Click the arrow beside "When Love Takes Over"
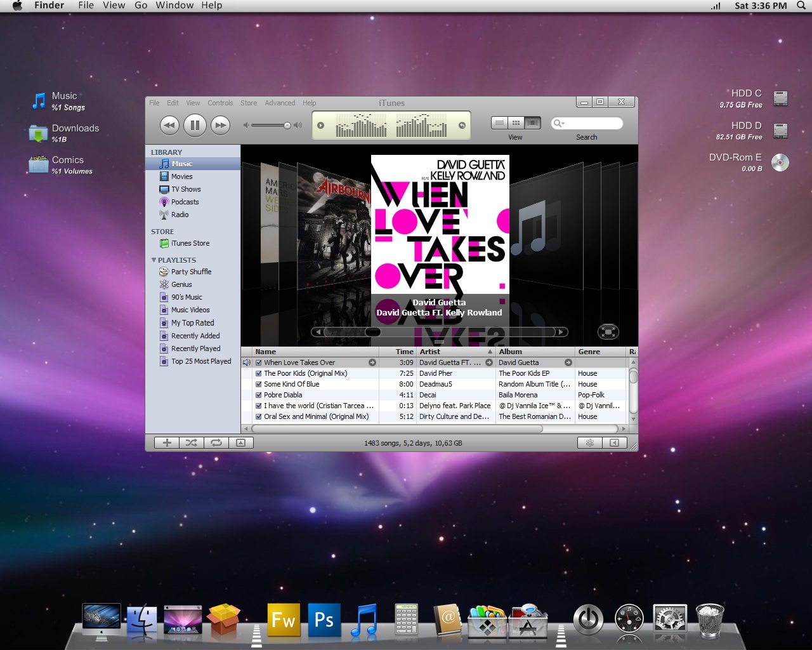Screen dimensions: 812x650 point(372,363)
